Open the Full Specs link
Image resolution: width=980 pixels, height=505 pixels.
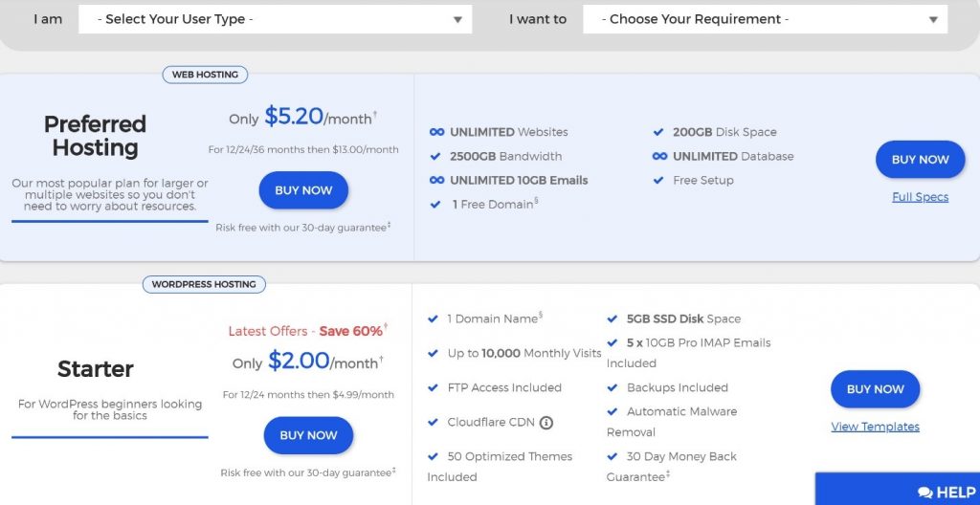[920, 197]
